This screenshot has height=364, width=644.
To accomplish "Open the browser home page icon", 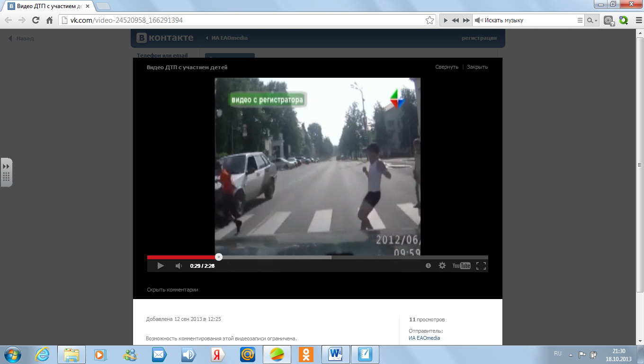I will (49, 20).
